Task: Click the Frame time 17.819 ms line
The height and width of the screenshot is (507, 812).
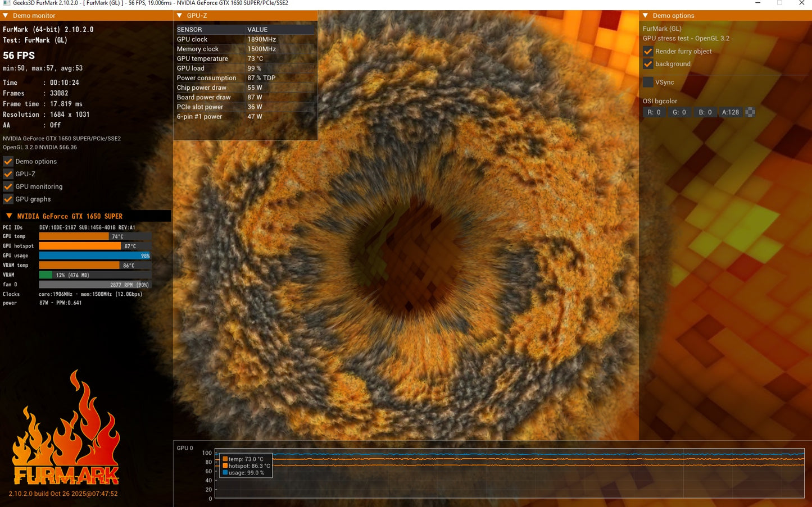Action: (43, 104)
